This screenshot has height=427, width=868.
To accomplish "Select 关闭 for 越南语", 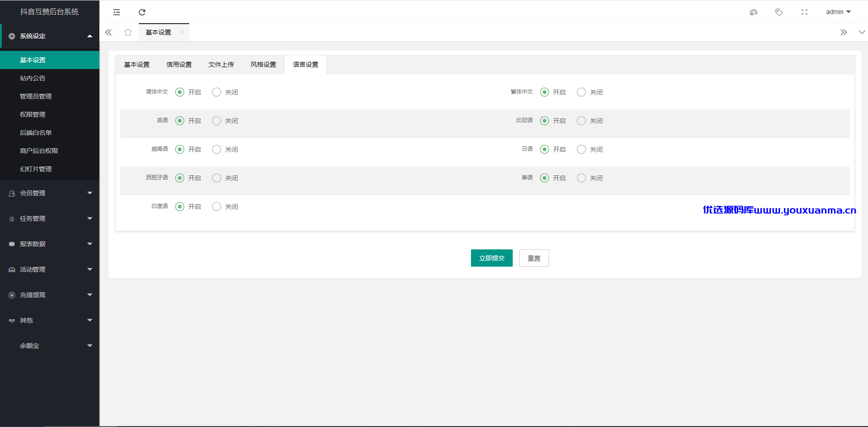I will coord(225,149).
